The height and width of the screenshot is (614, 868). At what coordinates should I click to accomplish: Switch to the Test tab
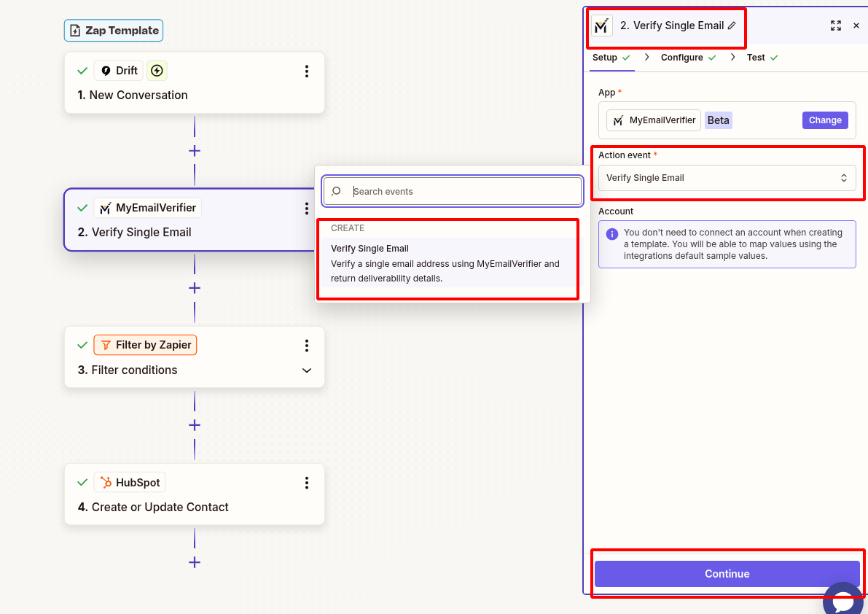[756, 57]
